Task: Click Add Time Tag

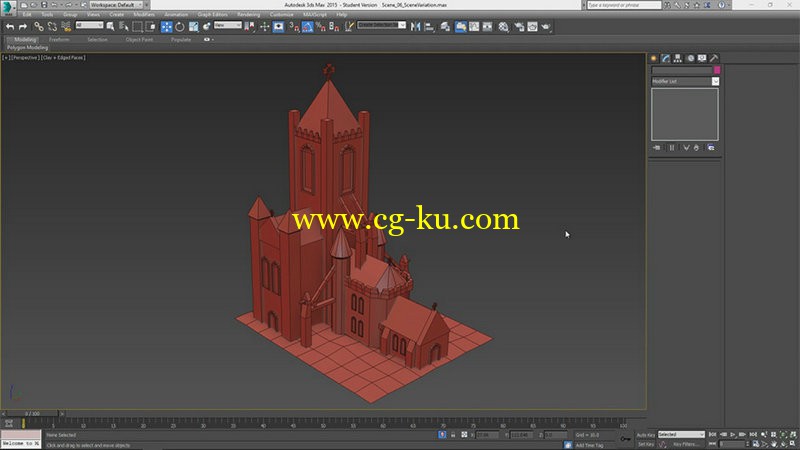Action: (589, 445)
